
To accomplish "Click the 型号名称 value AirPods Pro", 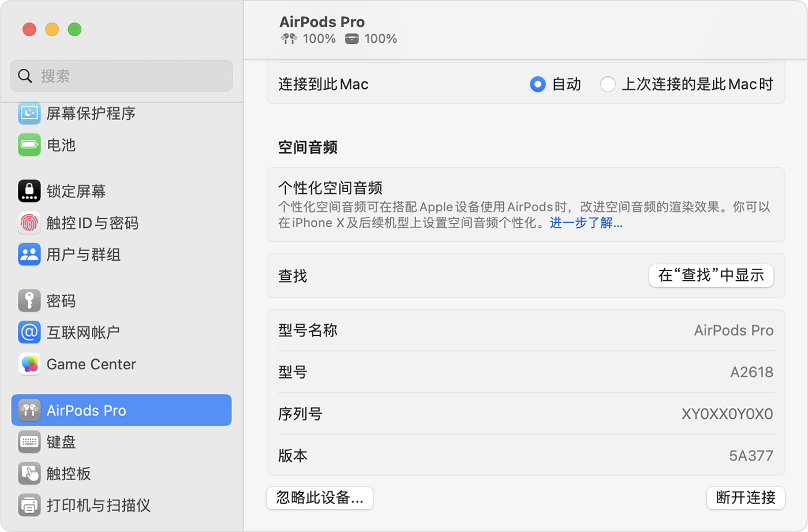I will click(734, 331).
